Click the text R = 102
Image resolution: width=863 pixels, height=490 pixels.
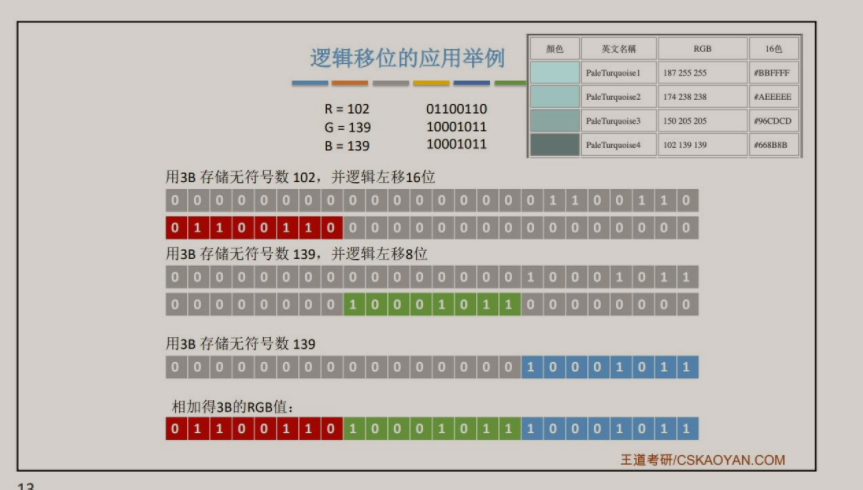[x=347, y=109]
